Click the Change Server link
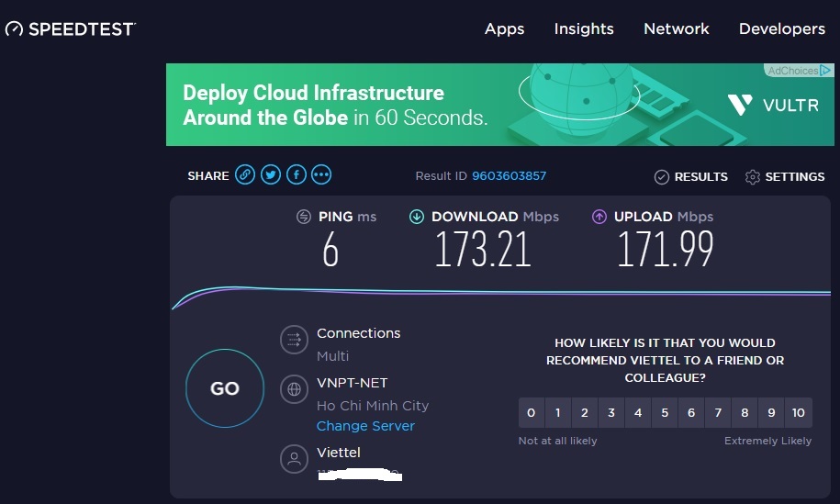The width and height of the screenshot is (840, 504). pos(365,426)
